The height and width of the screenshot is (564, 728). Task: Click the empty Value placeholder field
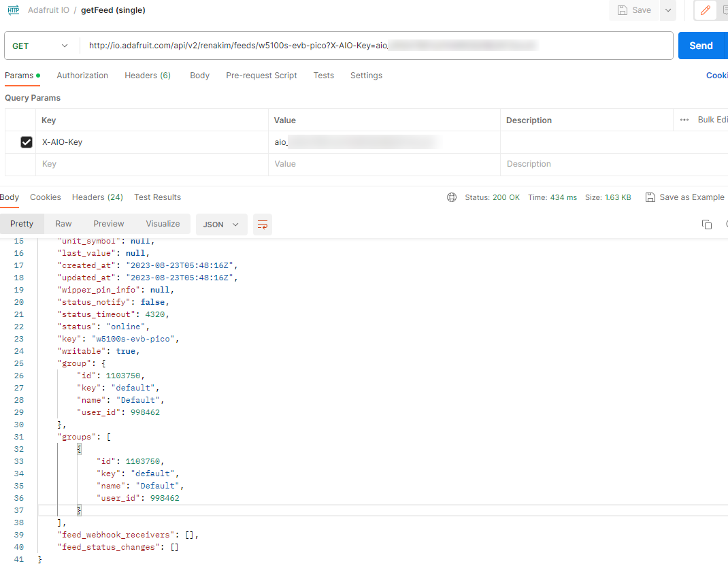point(384,164)
